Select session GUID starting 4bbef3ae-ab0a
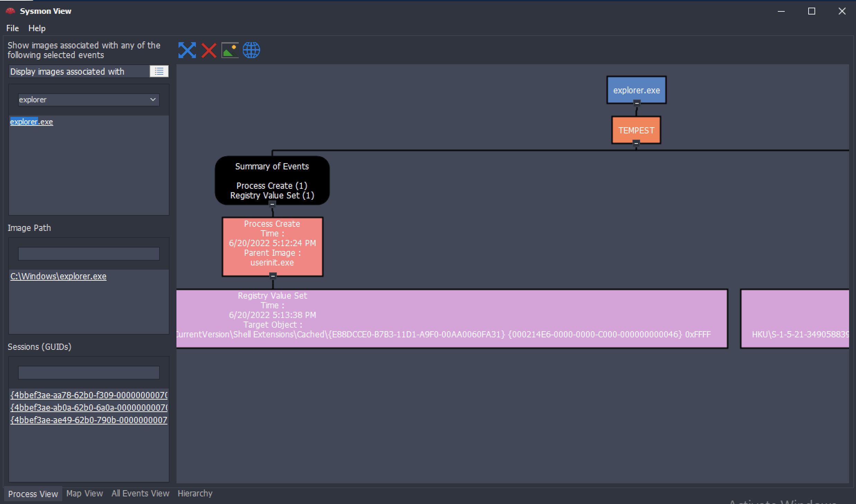Viewport: 856px width, 504px height. pyautogui.click(x=89, y=408)
